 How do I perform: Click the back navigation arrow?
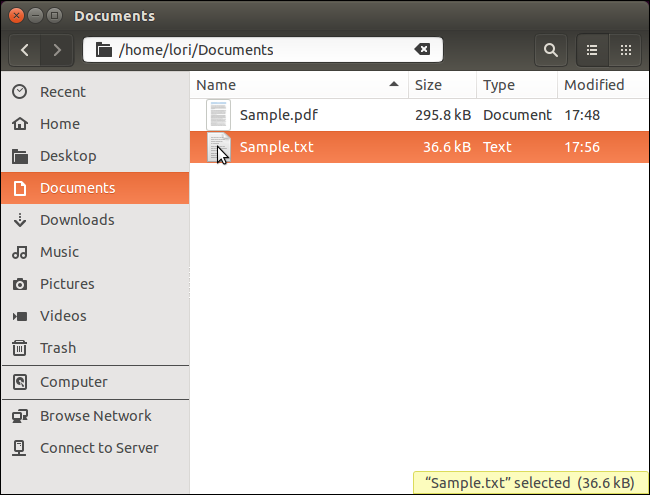coord(25,49)
